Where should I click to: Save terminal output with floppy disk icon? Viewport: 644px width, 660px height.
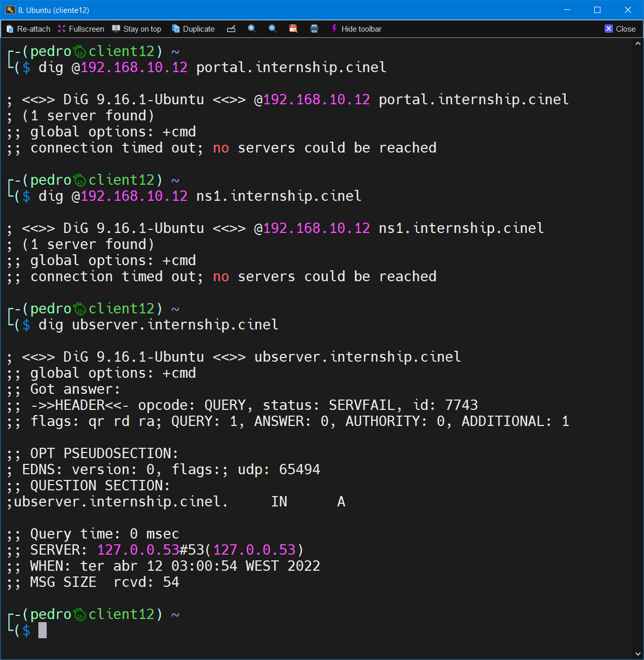(x=293, y=29)
